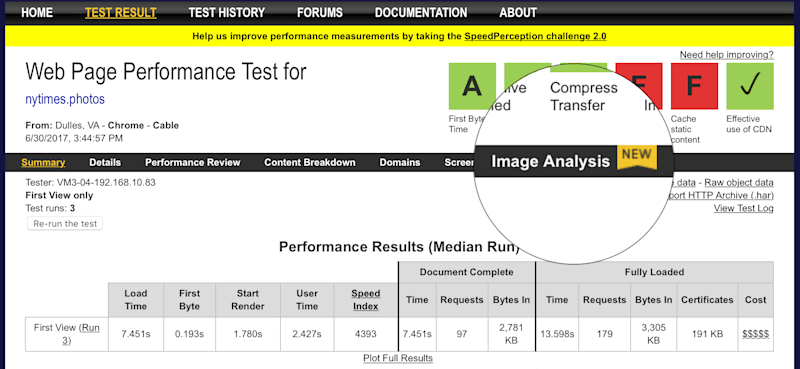
Task: Click the 179 requests value
Action: point(605,334)
